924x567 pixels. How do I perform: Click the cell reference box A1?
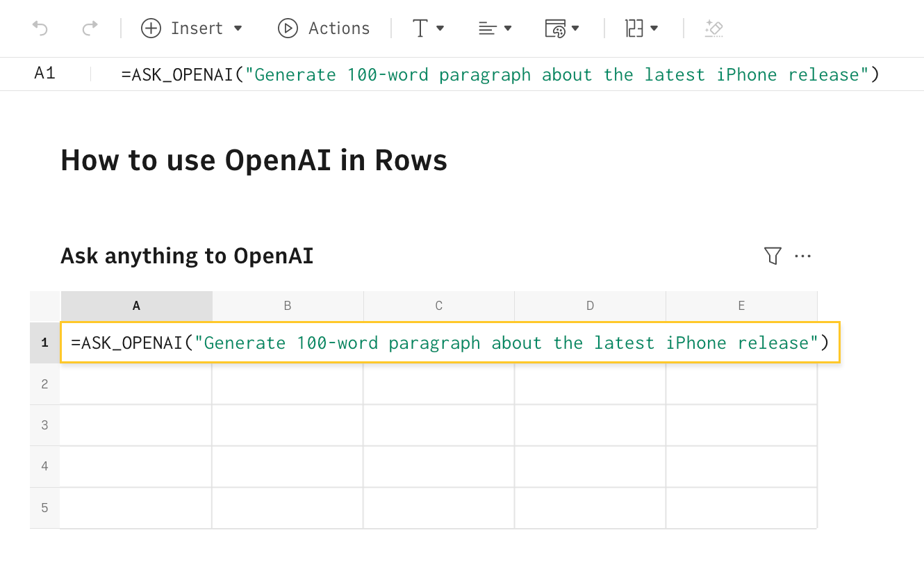[45, 74]
